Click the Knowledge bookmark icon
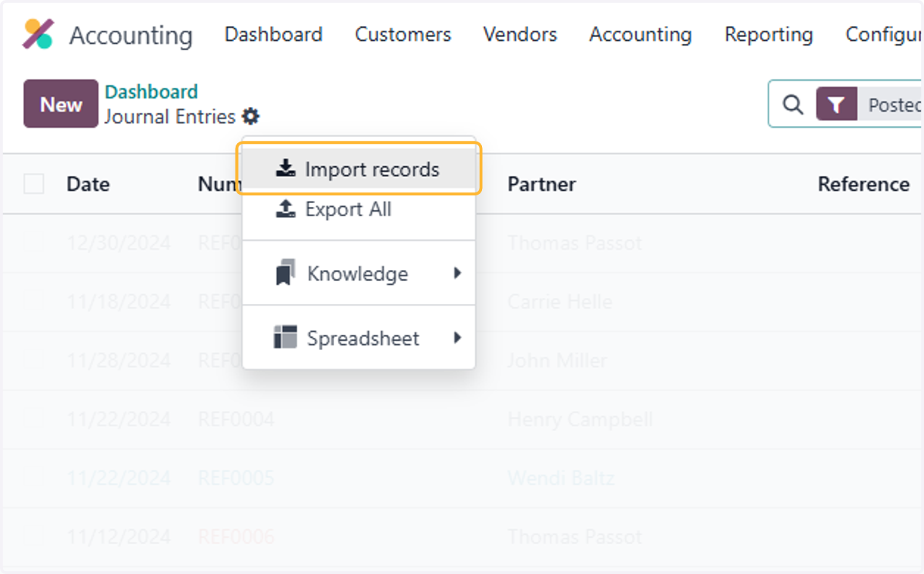Image resolution: width=924 pixels, height=574 pixels. pyautogui.click(x=286, y=273)
